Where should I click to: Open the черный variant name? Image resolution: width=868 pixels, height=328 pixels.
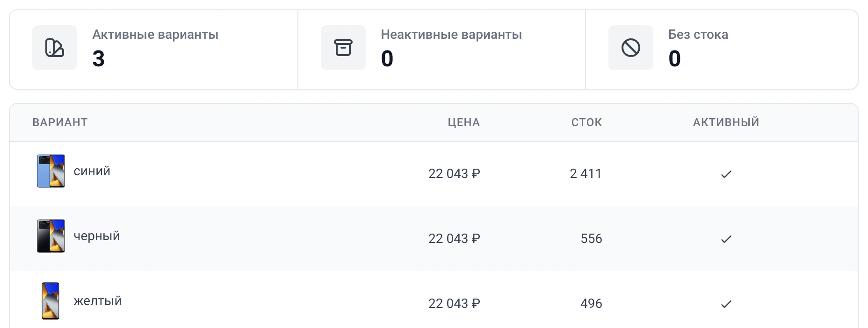(97, 236)
